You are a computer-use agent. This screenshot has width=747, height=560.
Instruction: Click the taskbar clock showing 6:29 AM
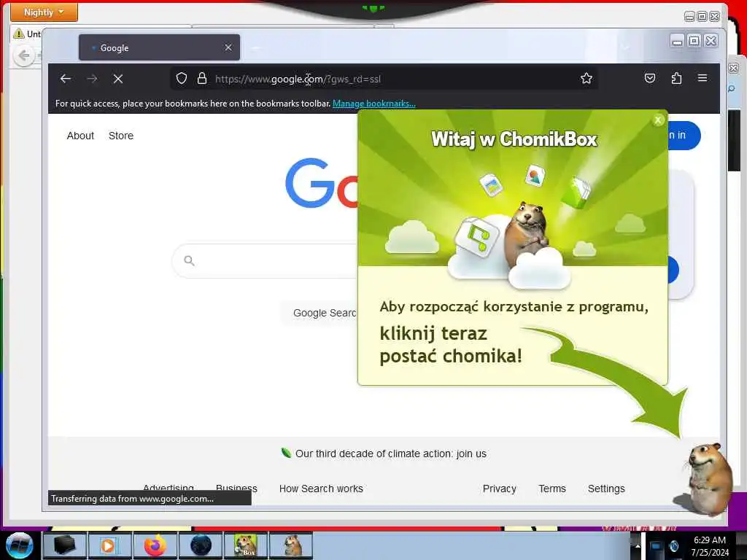coord(710,546)
